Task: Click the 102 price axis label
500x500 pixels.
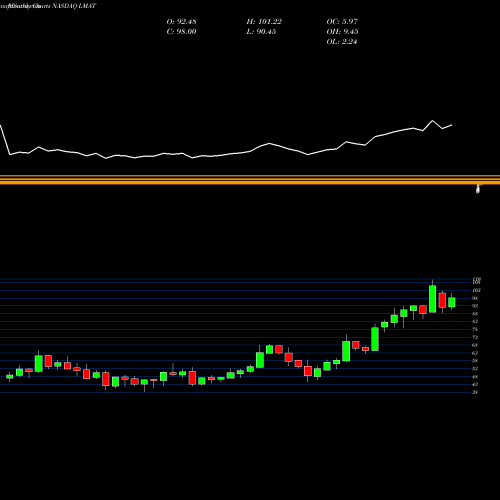Action: (x=476, y=290)
